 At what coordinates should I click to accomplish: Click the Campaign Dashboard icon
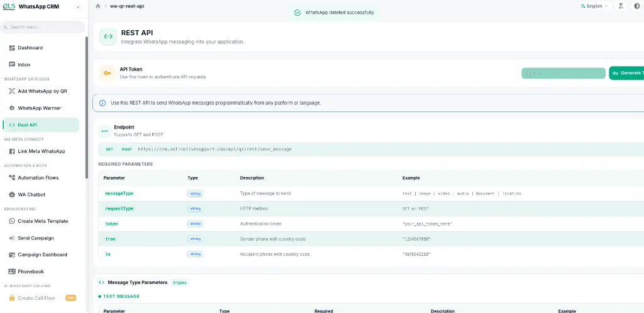[x=12, y=255]
